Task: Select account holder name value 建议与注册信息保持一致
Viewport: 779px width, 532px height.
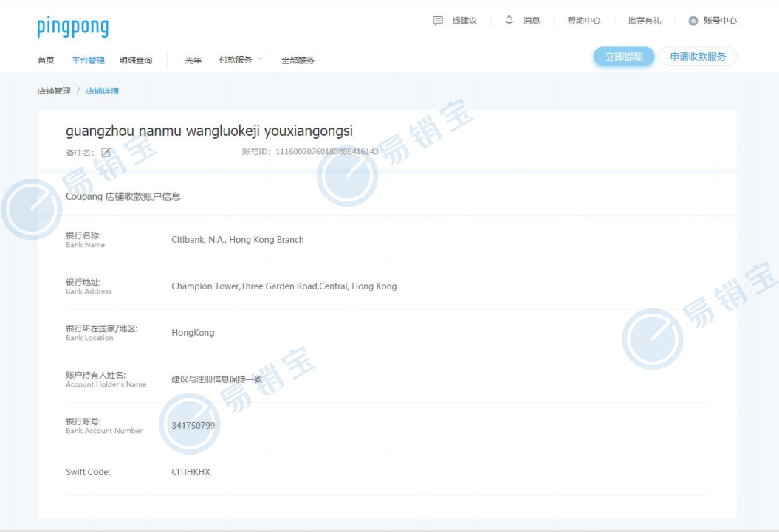Action: 216,379
